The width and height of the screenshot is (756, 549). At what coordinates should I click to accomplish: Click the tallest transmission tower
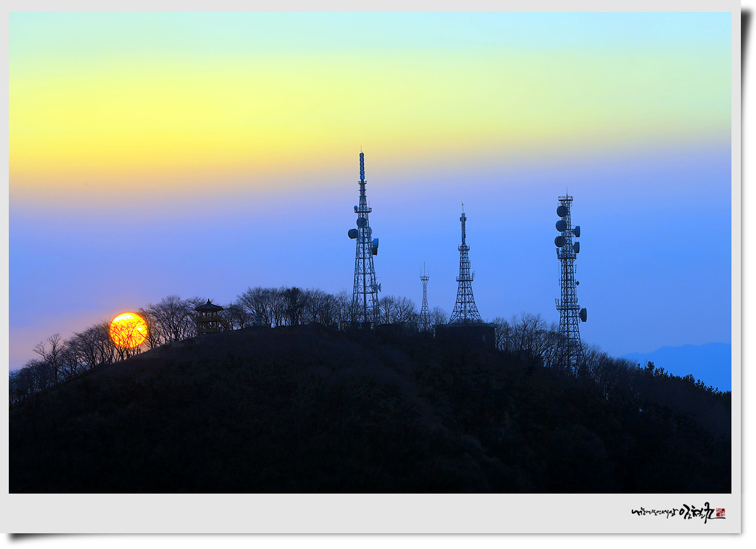[x=365, y=252]
